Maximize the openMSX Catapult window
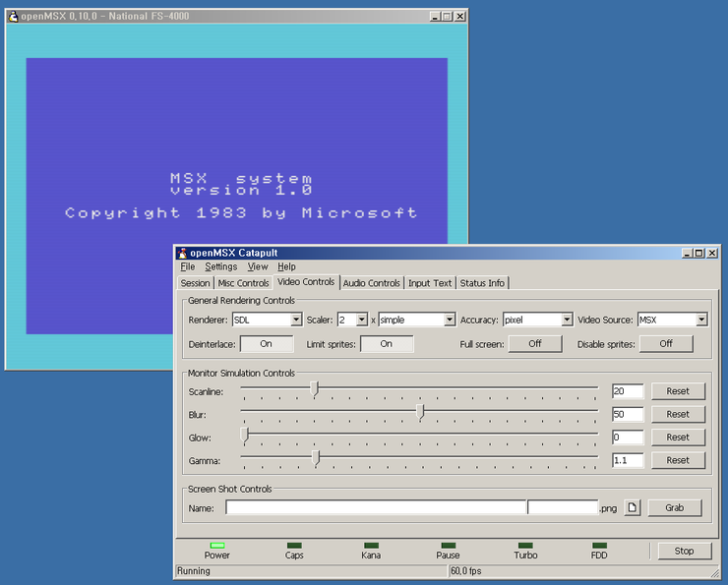The height and width of the screenshot is (585, 728). tap(698, 253)
